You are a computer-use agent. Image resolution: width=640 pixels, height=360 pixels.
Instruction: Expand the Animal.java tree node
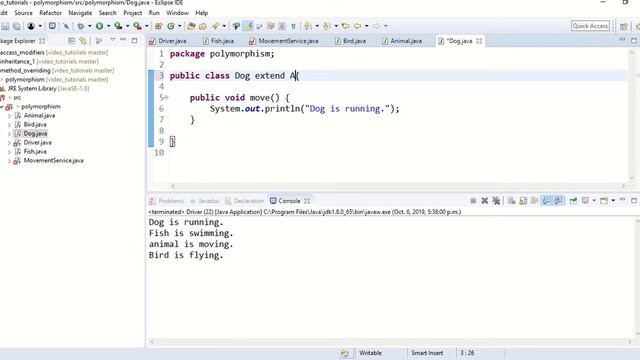(9, 116)
